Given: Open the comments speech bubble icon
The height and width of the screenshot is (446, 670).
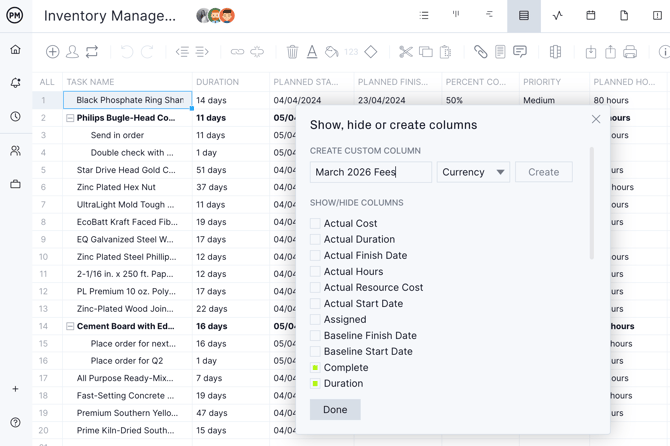Looking at the screenshot, I should [x=520, y=52].
